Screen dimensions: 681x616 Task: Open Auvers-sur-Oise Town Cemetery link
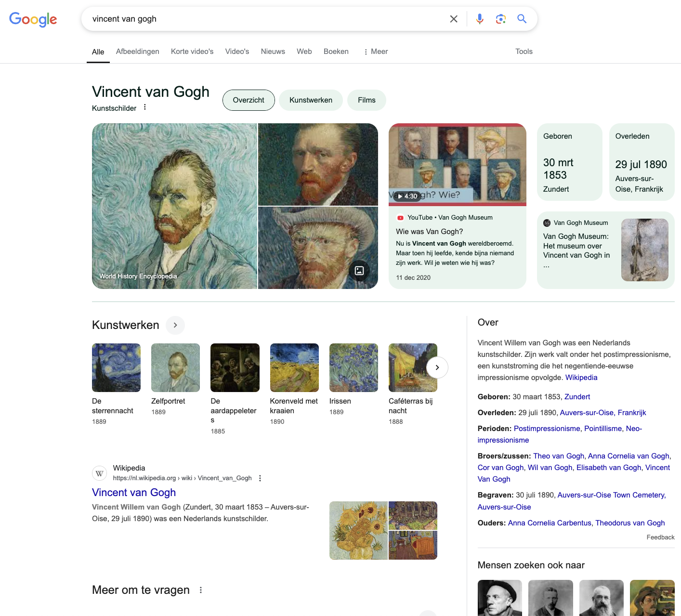click(x=611, y=495)
